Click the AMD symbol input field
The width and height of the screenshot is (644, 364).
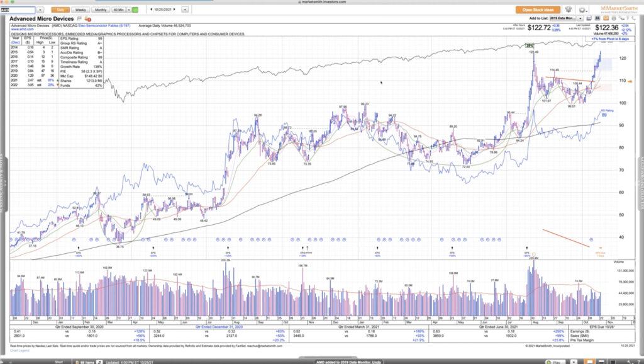click(x=18, y=9)
